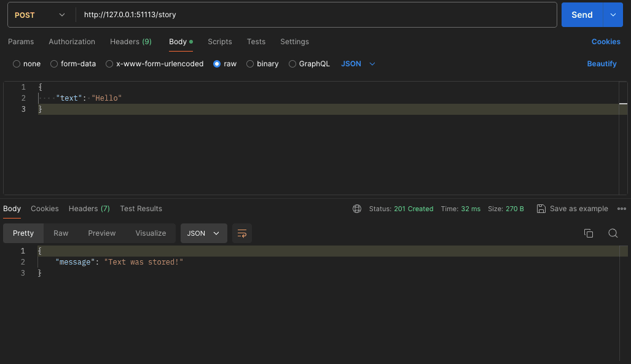Screen dimensions: 631x364
Task: Click the closing brace on request line 3
Action: coord(40,109)
